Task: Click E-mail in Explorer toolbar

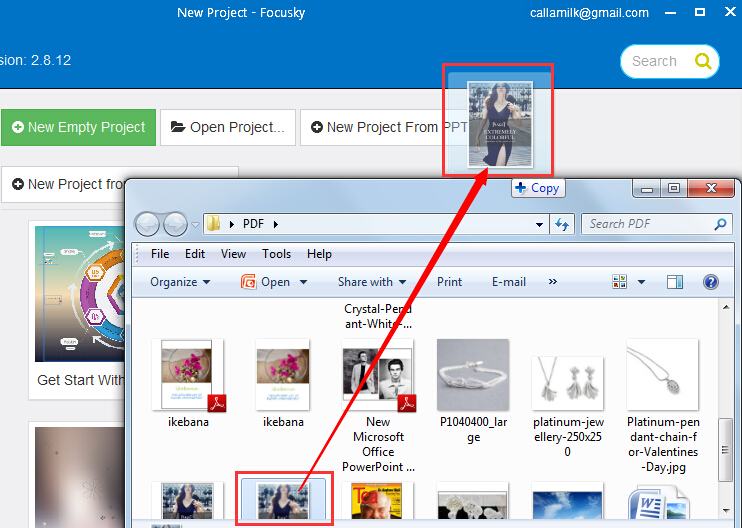Action: coord(509,282)
